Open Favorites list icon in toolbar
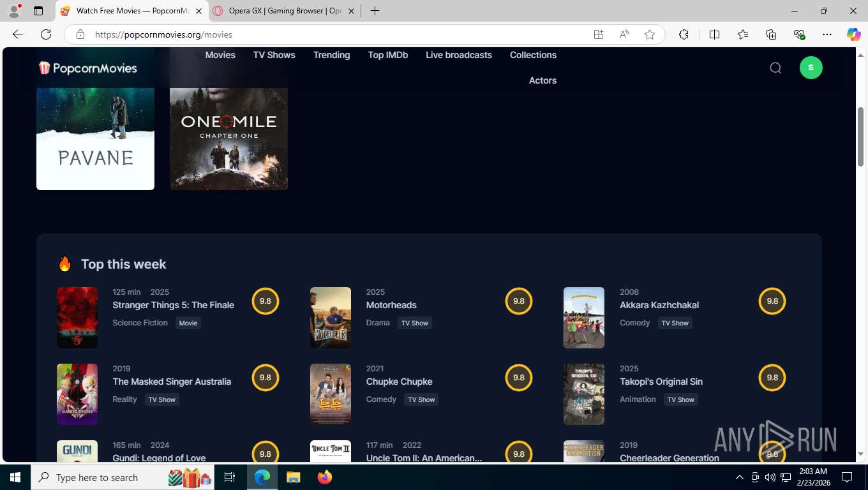This screenshot has height=490, width=868. tap(743, 34)
